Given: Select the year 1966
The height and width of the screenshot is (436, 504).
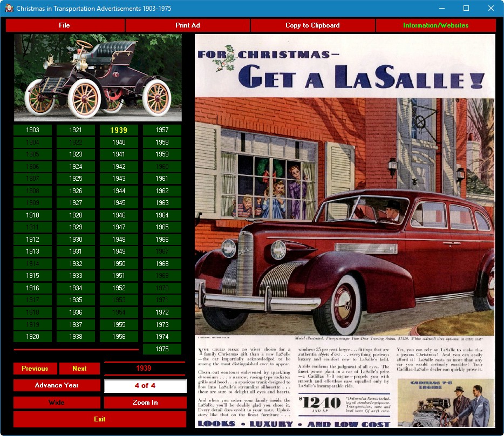Looking at the screenshot, I should click(x=162, y=239).
